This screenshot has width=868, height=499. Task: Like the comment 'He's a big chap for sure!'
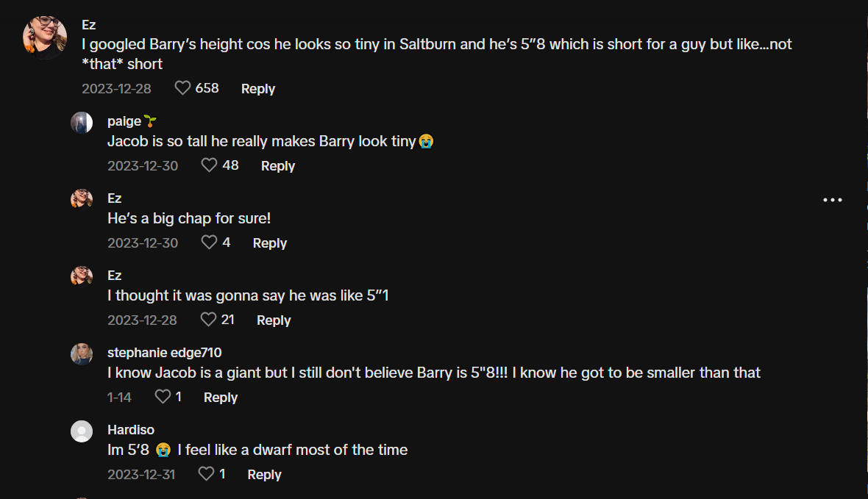pos(208,242)
